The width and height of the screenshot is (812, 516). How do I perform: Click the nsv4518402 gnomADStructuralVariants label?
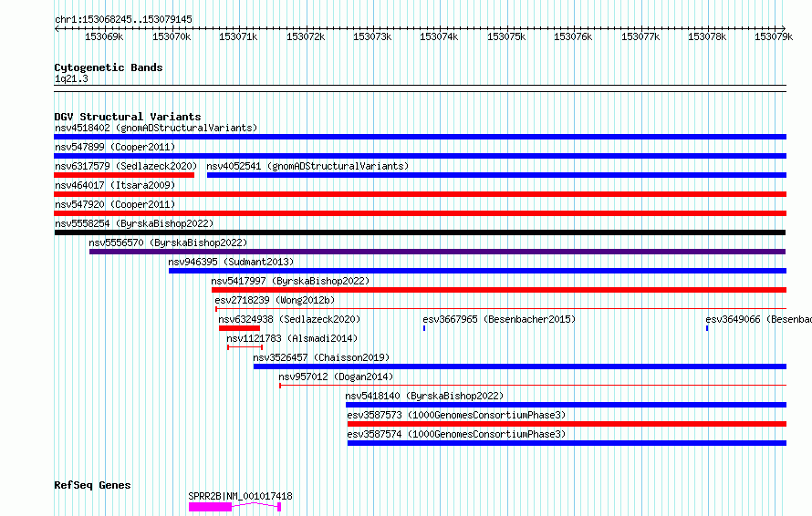click(156, 128)
